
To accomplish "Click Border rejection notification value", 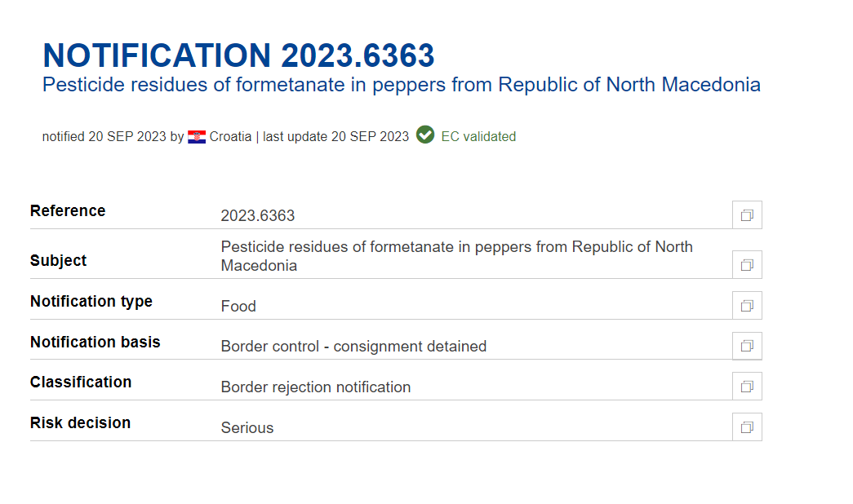I will pyautogui.click(x=316, y=387).
